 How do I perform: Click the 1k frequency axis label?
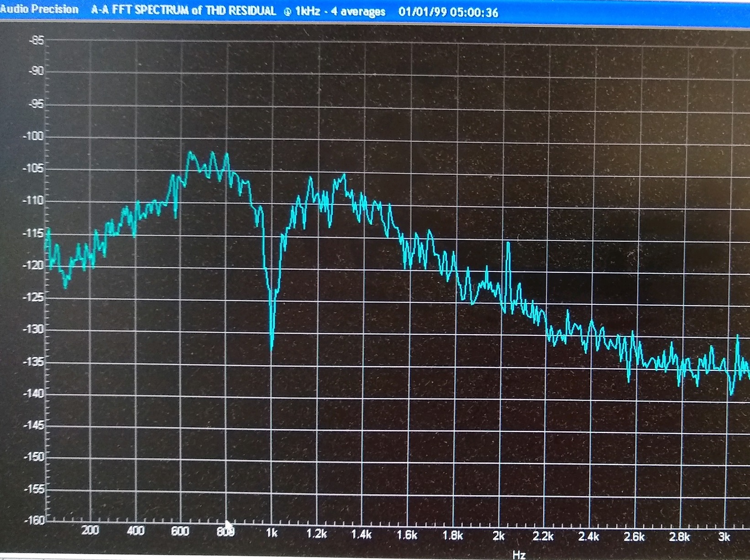(x=272, y=533)
